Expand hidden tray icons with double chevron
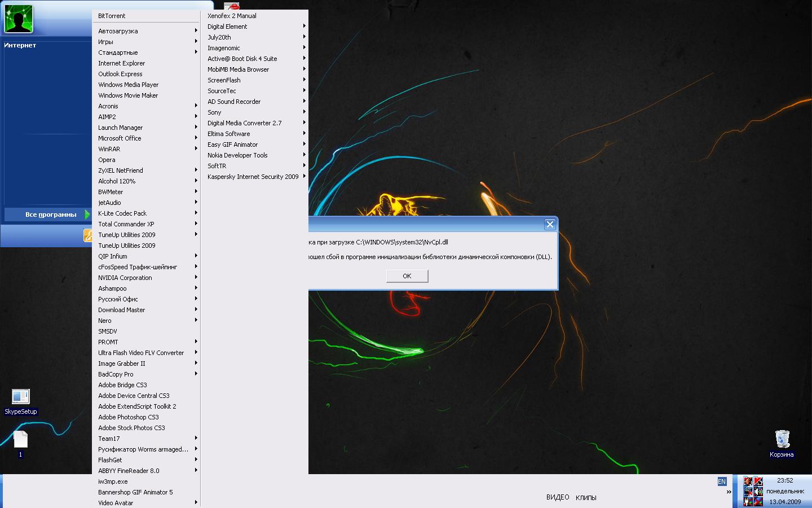Viewport: 812px width, 508px height. tap(729, 492)
